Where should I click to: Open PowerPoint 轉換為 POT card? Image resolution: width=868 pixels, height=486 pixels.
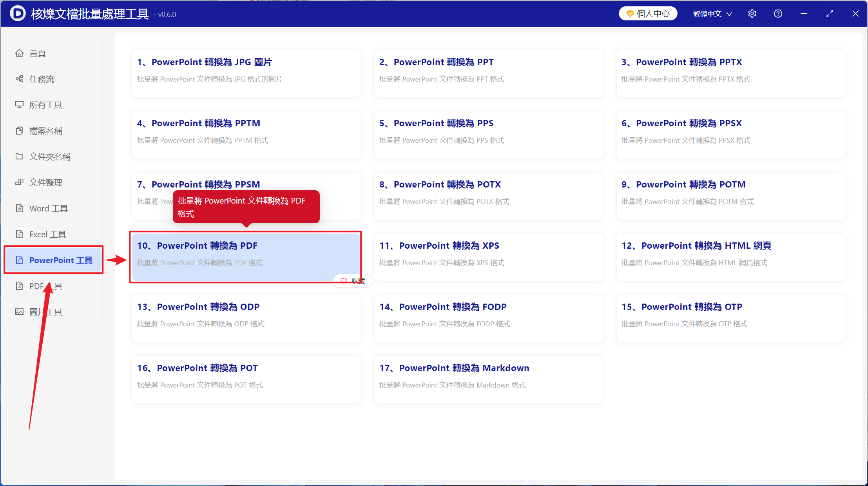click(246, 379)
